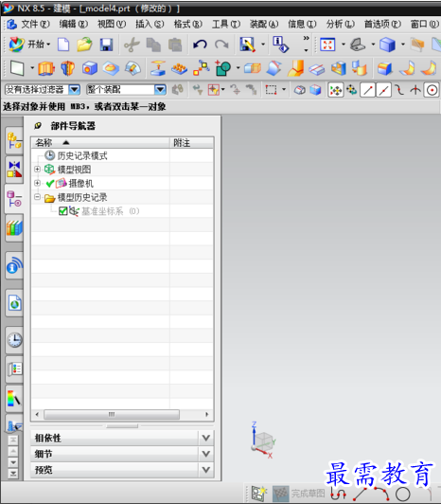Redo the last action

pyautogui.click(x=221, y=45)
